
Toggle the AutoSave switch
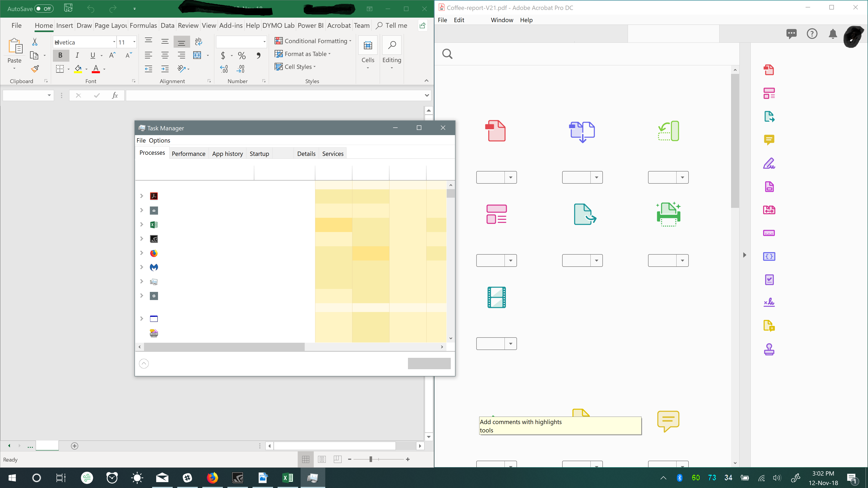[44, 9]
